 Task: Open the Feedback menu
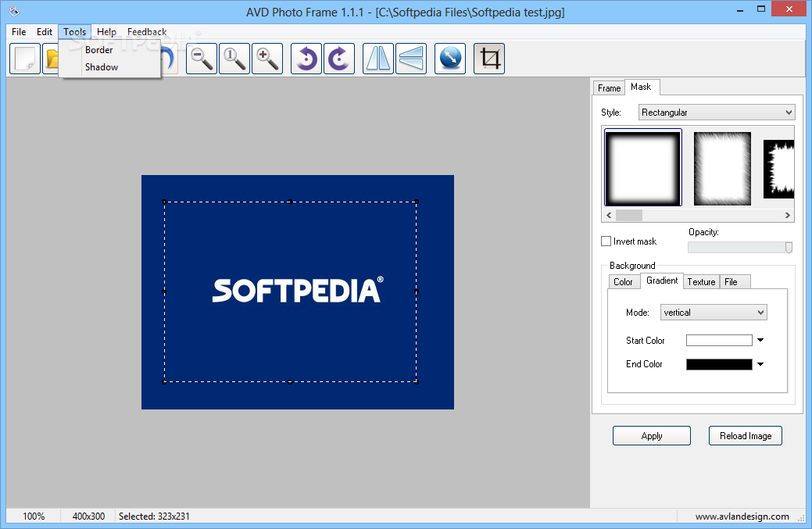(x=147, y=31)
